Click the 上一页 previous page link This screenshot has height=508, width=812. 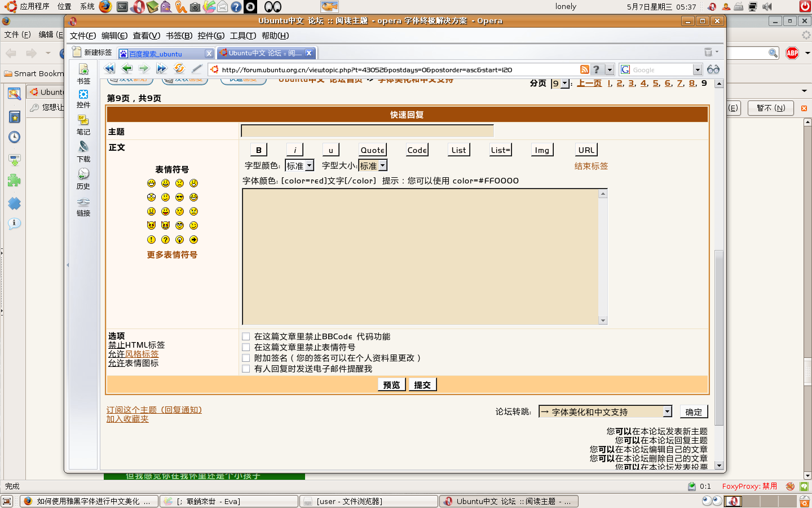(x=589, y=83)
